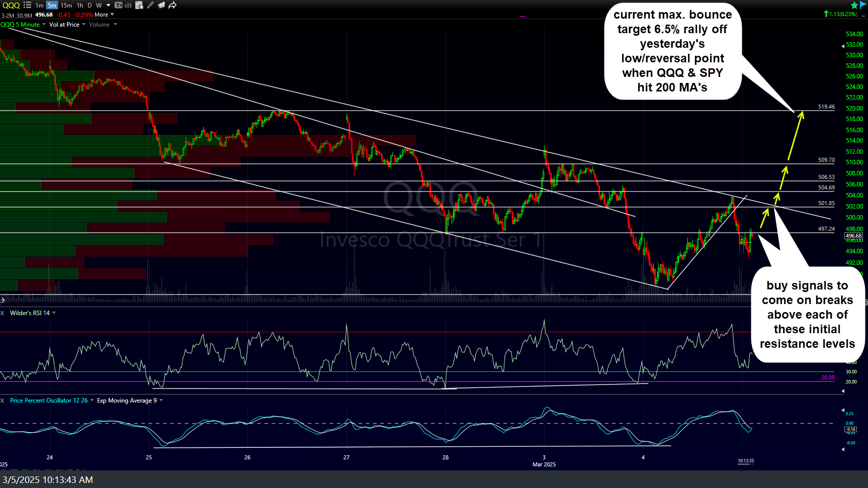The image size is (868, 488).
Task: Click the QQQ ticker symbol
Action: [11, 5]
